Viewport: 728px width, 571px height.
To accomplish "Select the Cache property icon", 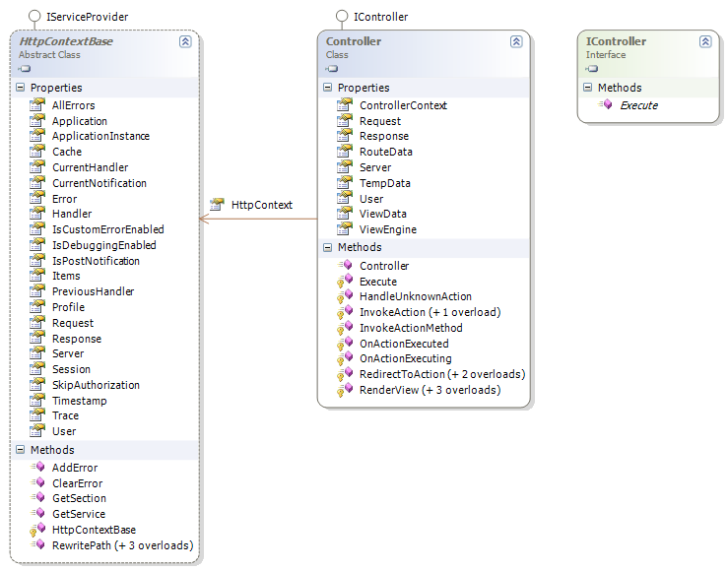I will point(37,151).
